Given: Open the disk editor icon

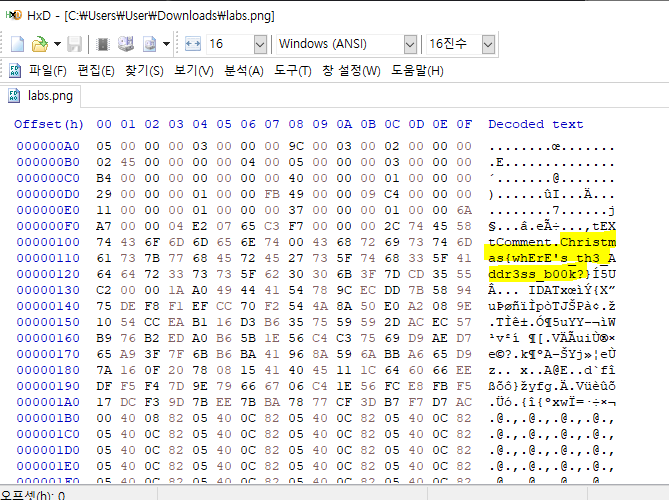Looking at the screenshot, I should click(126, 44).
